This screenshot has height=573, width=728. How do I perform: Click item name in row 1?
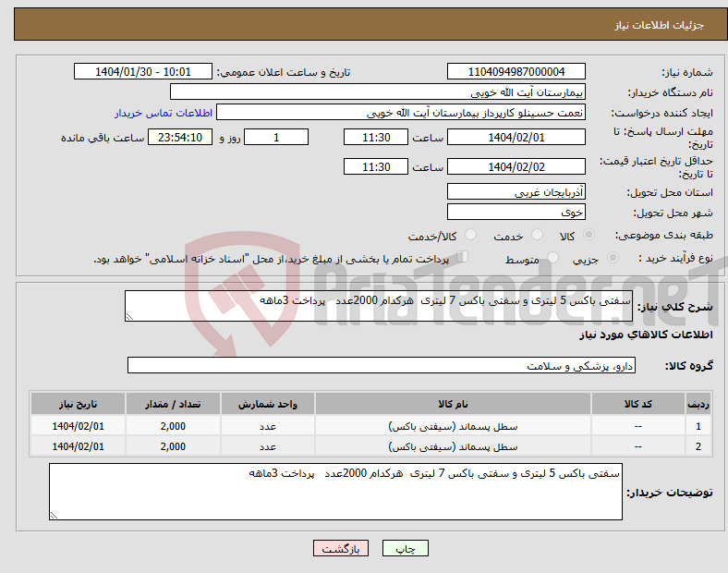pyautogui.click(x=453, y=426)
